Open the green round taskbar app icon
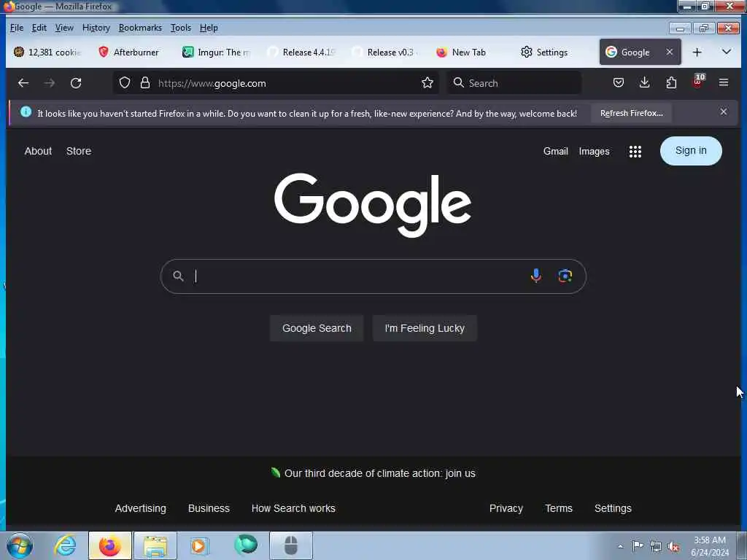This screenshot has height=560, width=747. point(246,545)
